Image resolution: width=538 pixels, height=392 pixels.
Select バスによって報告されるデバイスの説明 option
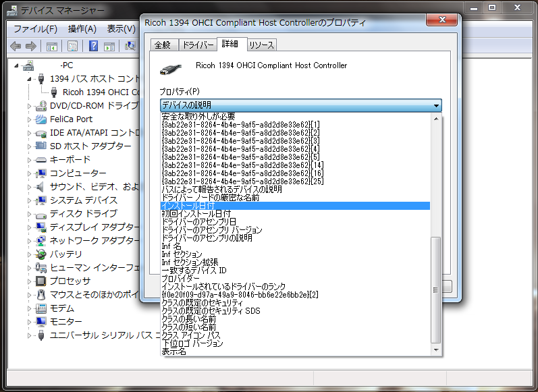(295, 190)
